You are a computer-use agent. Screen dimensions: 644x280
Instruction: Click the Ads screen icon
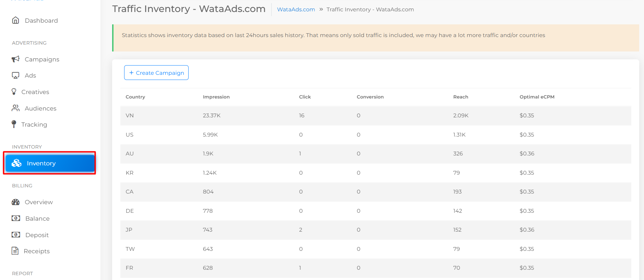15,75
